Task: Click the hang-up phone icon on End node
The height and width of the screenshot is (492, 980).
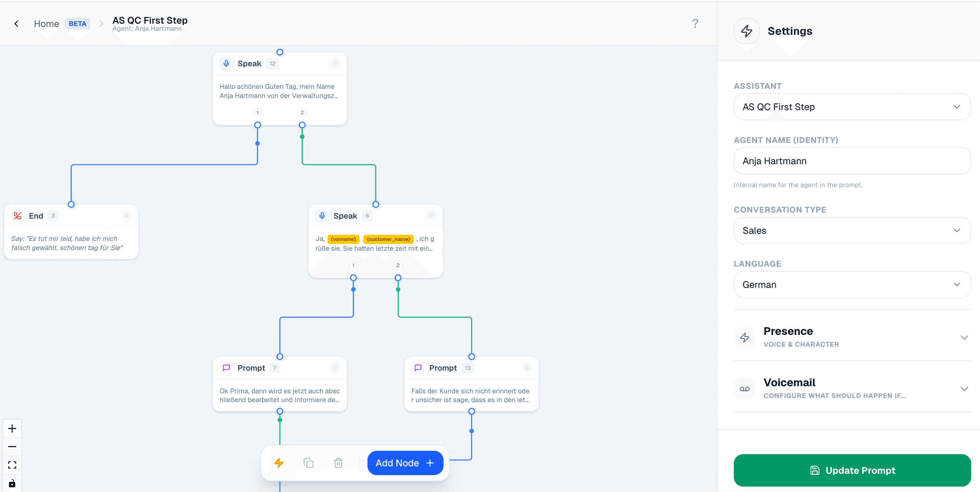Action: (18, 216)
